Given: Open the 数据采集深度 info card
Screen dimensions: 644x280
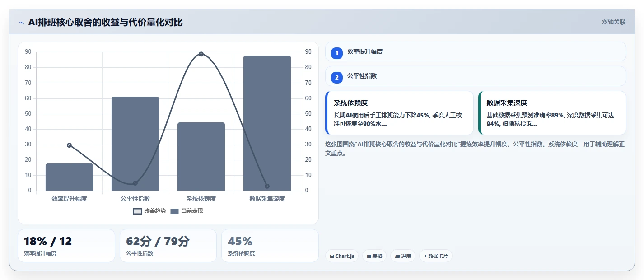Looking at the screenshot, I should coord(552,113).
